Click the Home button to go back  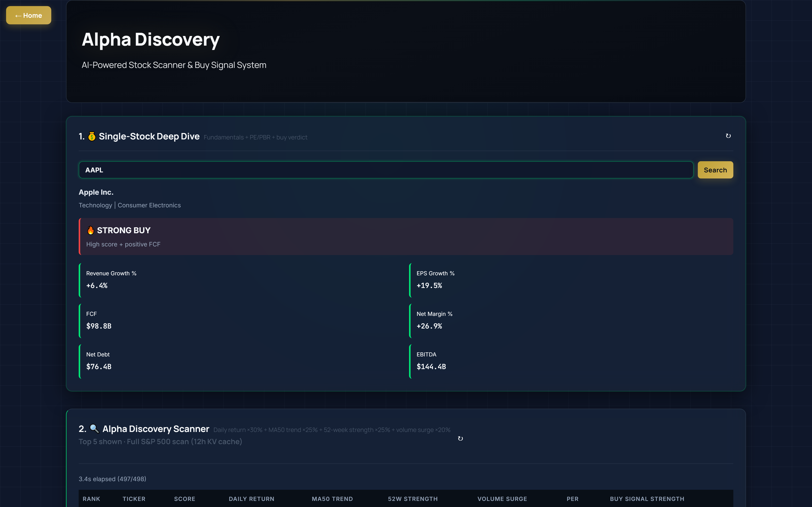[28, 15]
